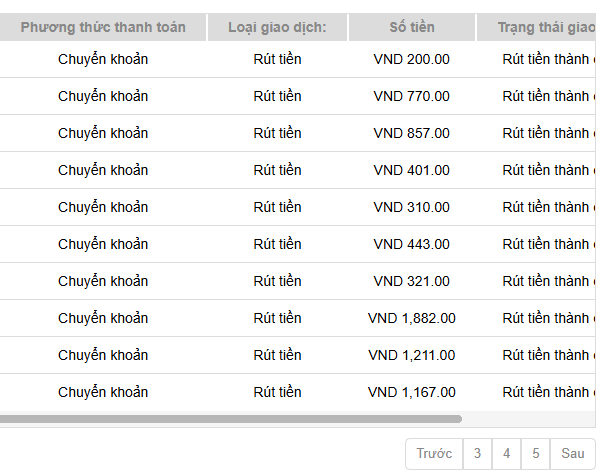Sort by Số tiền column header
Image resolution: width=613 pixels, height=476 pixels.
tap(412, 27)
